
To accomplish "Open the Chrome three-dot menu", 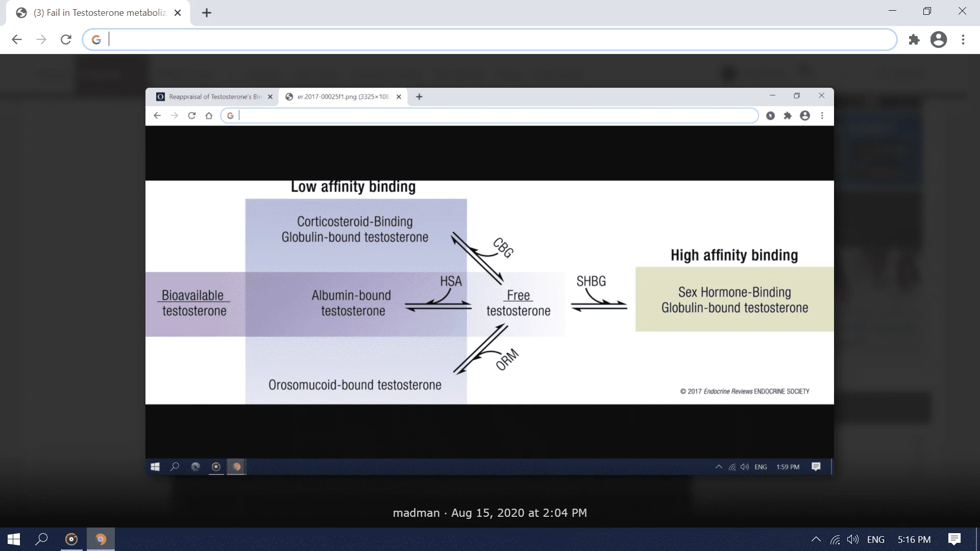I will (x=963, y=39).
